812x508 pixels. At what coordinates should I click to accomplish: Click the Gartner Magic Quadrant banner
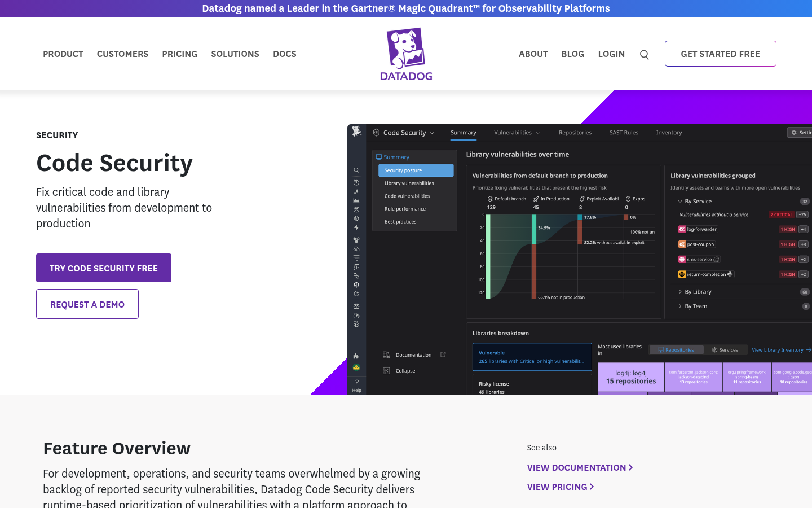[406, 8]
